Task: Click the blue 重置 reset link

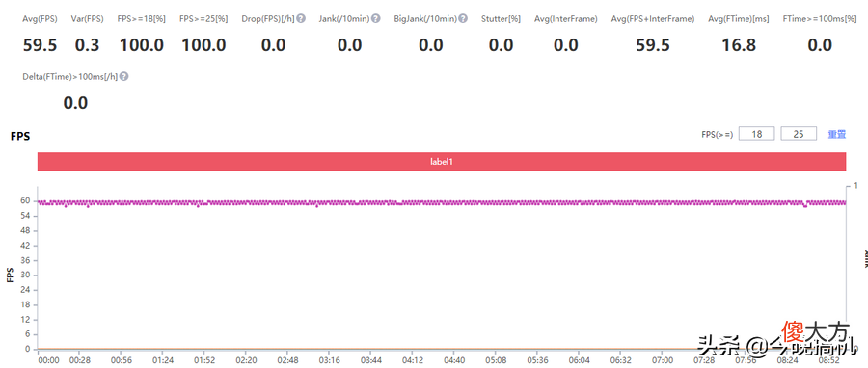Action: pos(836,134)
